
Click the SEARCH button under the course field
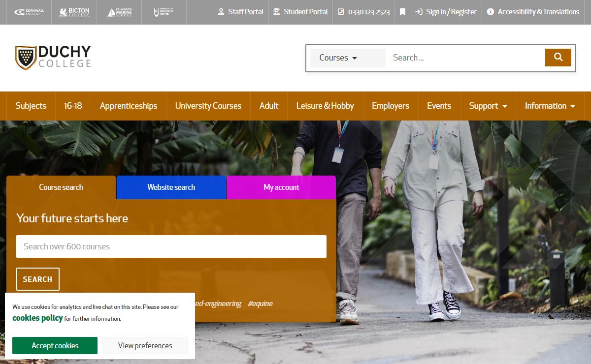[38, 279]
